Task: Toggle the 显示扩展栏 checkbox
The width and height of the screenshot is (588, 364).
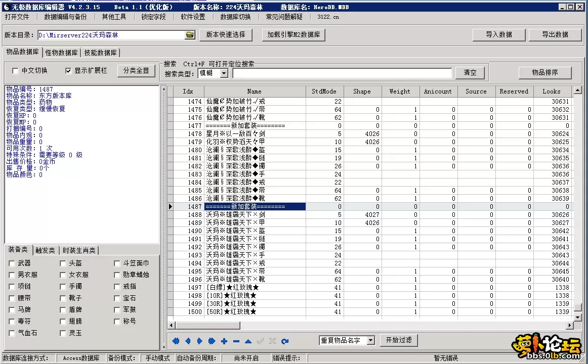Action: (68, 71)
